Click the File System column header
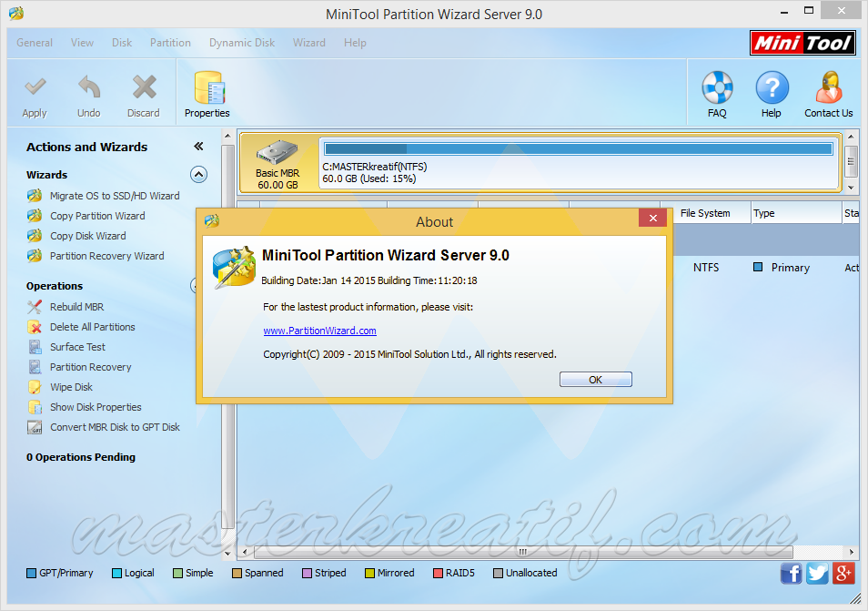 click(706, 213)
